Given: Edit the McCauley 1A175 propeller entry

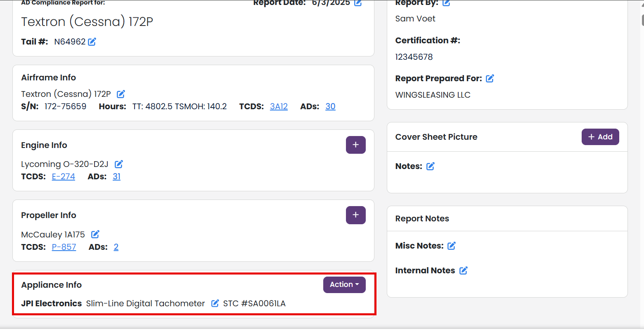Looking at the screenshot, I should click(x=95, y=234).
